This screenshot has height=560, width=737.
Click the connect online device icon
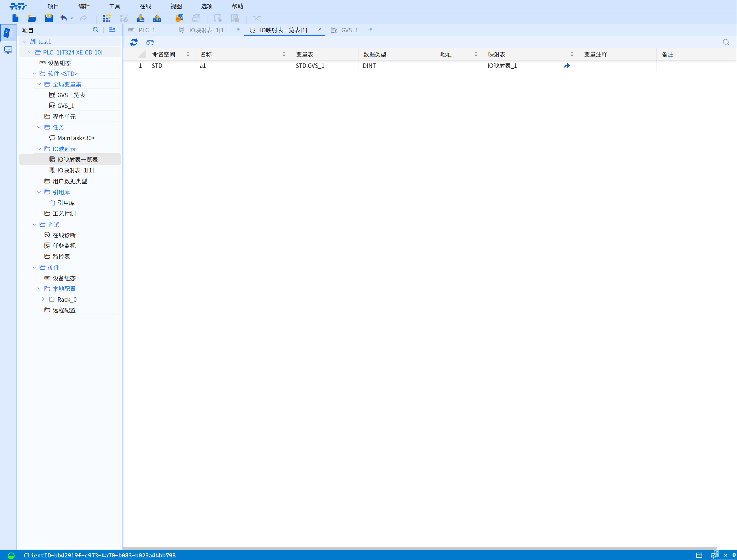pyautogui.click(x=179, y=18)
